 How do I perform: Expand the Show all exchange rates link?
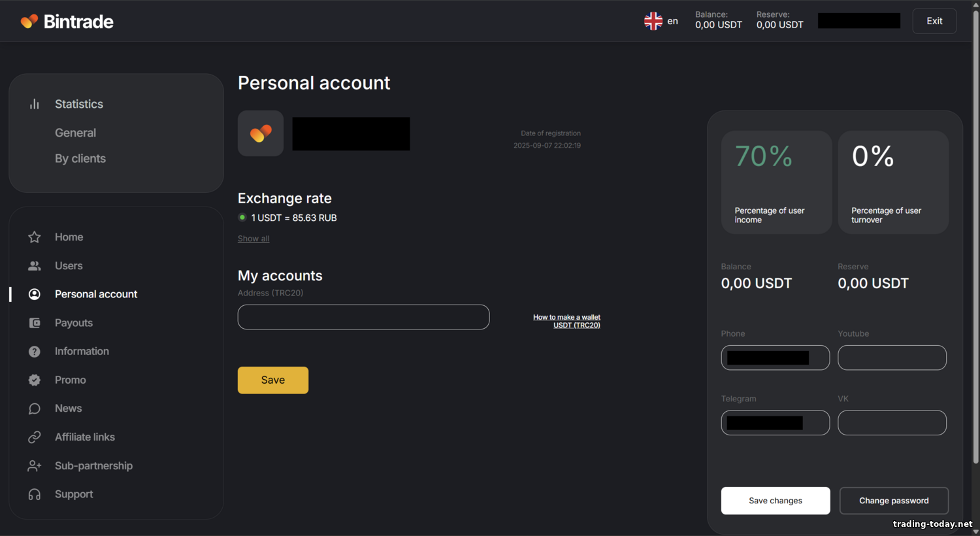pyautogui.click(x=253, y=239)
